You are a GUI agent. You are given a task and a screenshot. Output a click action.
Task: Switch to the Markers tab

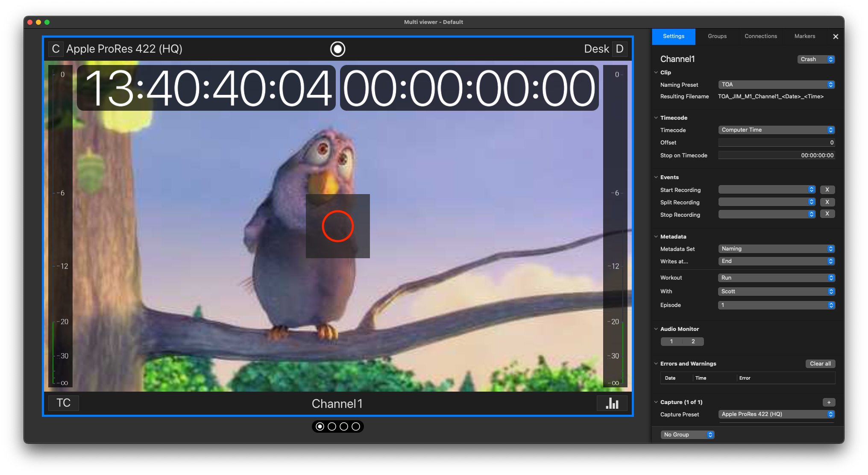805,36
